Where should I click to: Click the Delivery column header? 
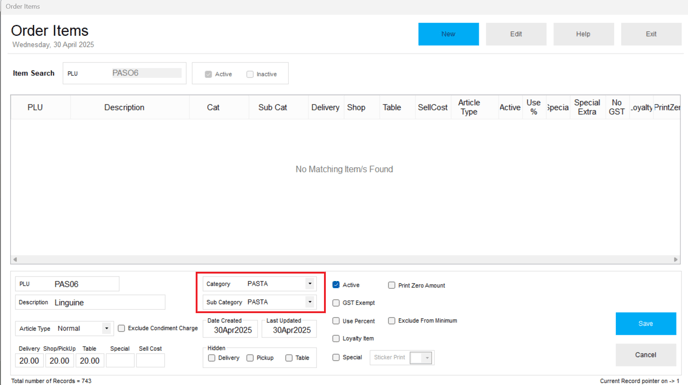325,108
